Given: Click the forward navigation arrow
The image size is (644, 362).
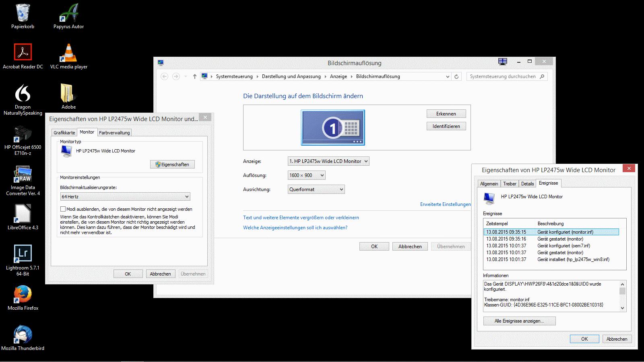Looking at the screenshot, I should coord(176,76).
